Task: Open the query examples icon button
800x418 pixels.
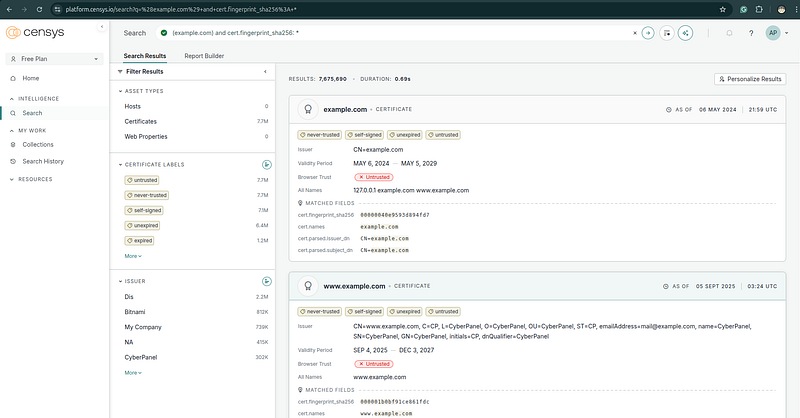Action: coord(667,33)
